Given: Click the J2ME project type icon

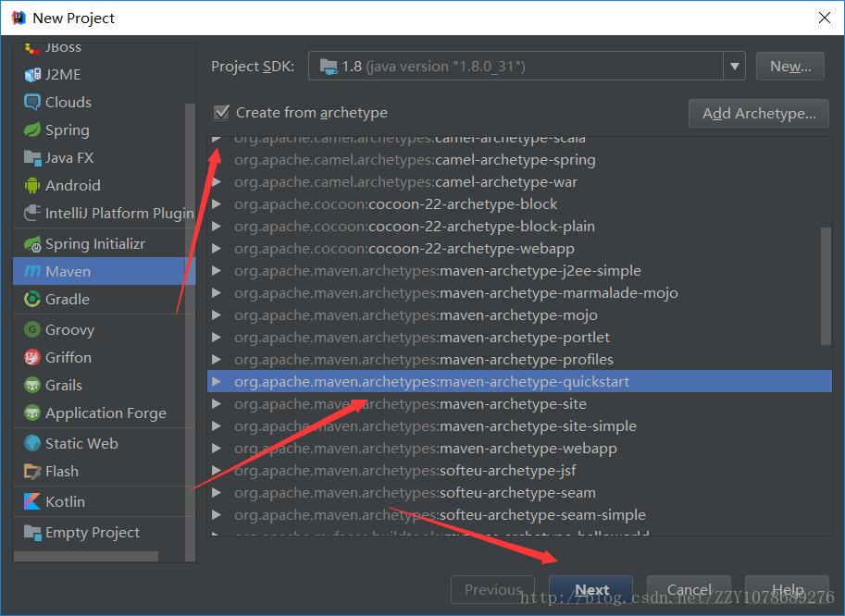Looking at the screenshot, I should [32, 74].
